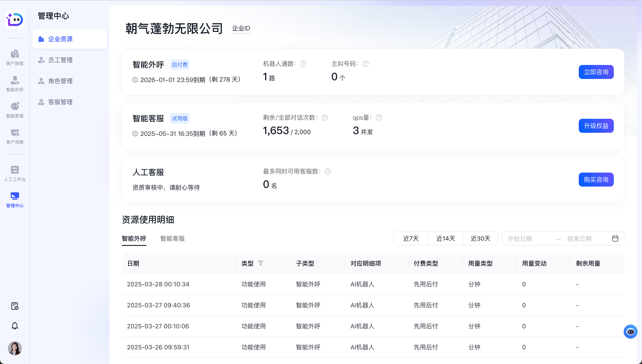Open 客户洞察 sidebar module

click(x=15, y=136)
